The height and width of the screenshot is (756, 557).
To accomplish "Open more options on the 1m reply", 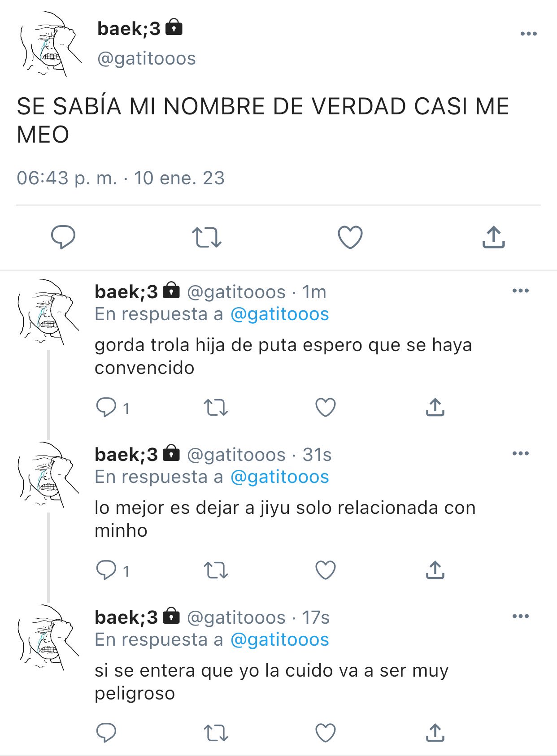I will point(521,291).
